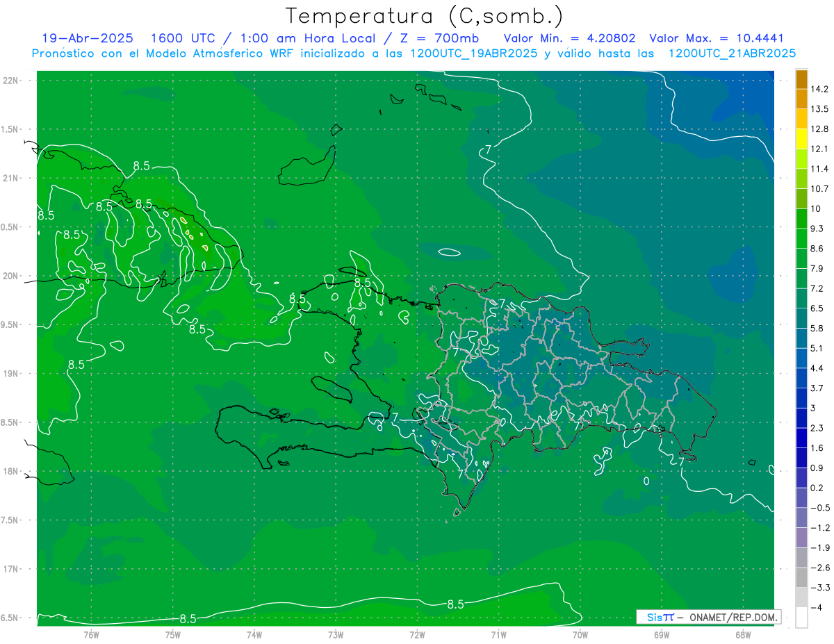
Task: Click legend value "5.1"
Action: [x=817, y=348]
